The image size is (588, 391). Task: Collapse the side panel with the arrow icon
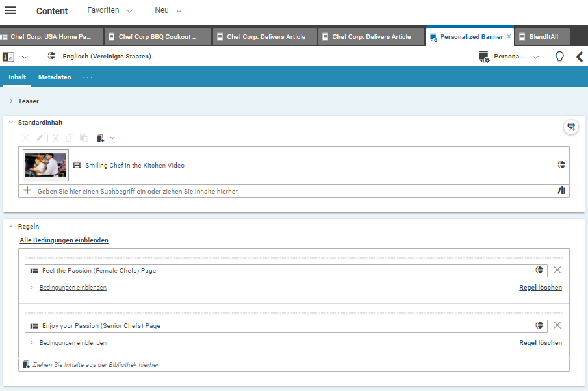pos(580,57)
